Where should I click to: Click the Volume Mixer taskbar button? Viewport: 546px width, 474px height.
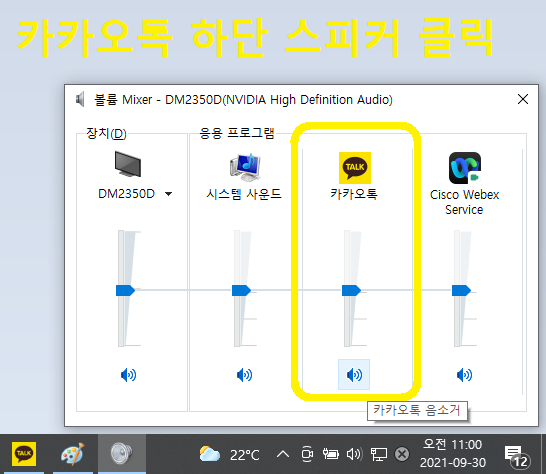122,454
